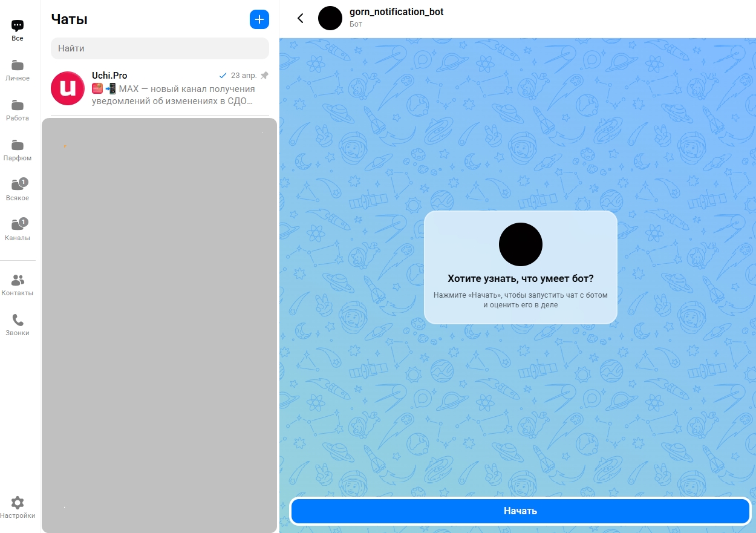Click the blue plus new chat button

pyautogui.click(x=259, y=19)
